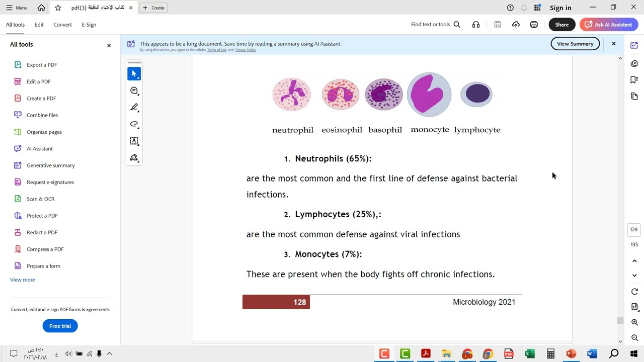This screenshot has height=362, width=644.
Task: Select the add text box tool
Action: [134, 141]
